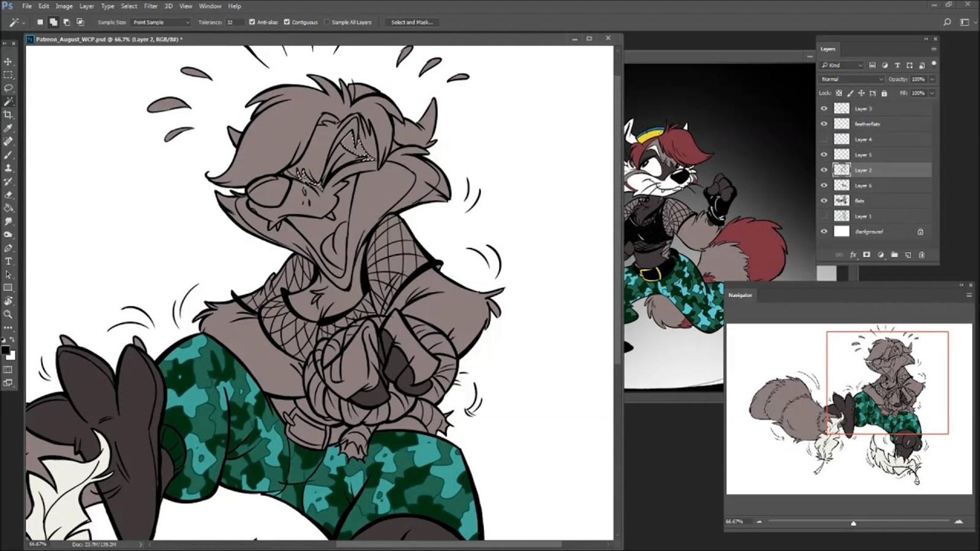
Task: Open the Filter menu
Action: click(x=151, y=6)
